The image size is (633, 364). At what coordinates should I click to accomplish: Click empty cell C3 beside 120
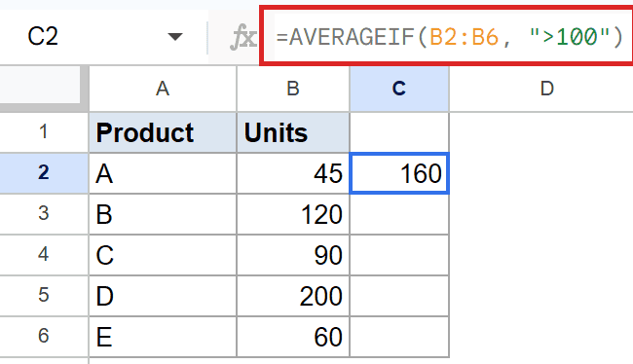(x=399, y=214)
